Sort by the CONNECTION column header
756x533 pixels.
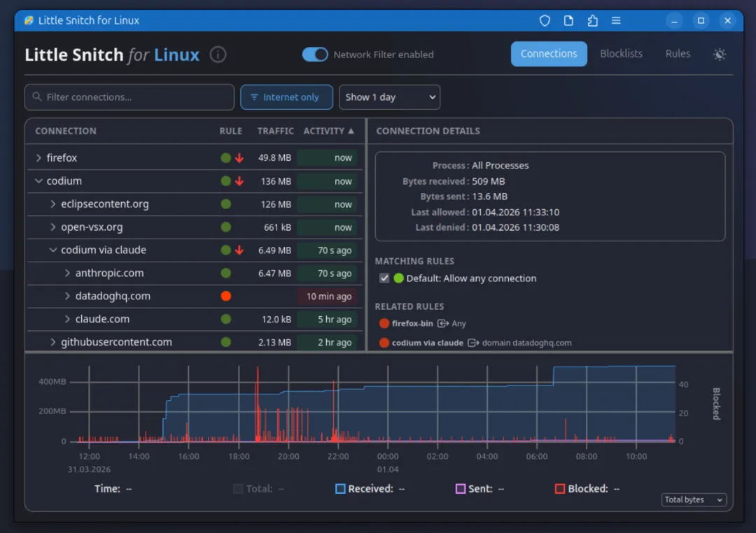(x=66, y=131)
